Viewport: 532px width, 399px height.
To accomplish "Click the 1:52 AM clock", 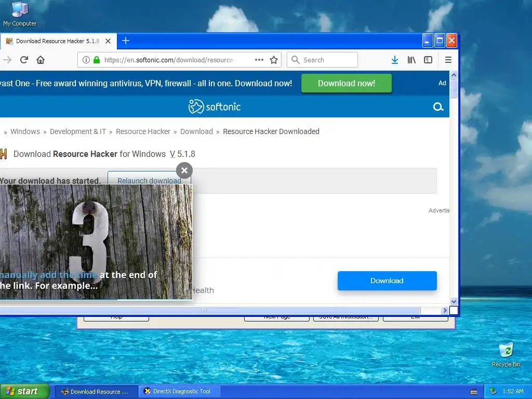I will (513, 392).
